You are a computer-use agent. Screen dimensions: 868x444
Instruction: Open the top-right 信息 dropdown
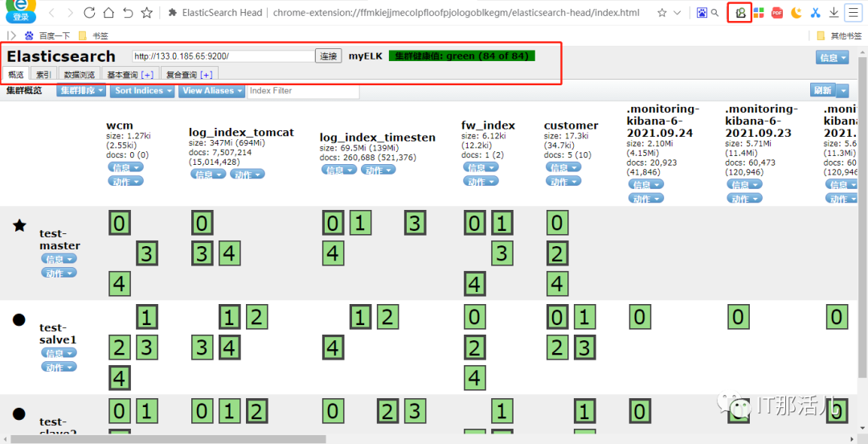[x=832, y=58]
